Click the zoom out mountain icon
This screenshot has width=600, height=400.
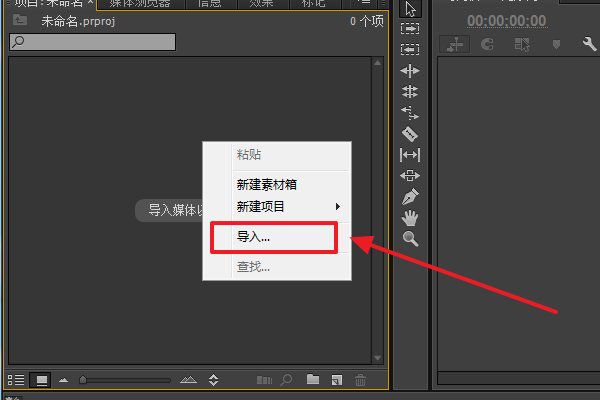[x=64, y=380]
